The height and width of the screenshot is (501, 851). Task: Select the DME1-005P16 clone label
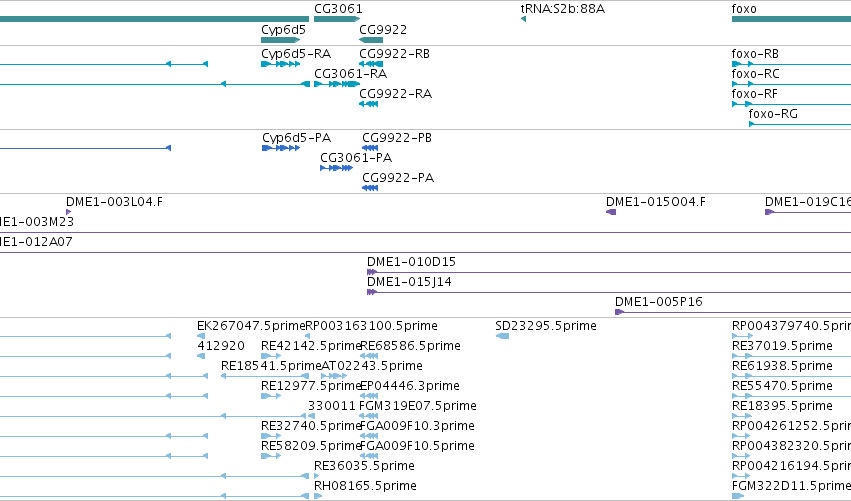tap(658, 302)
